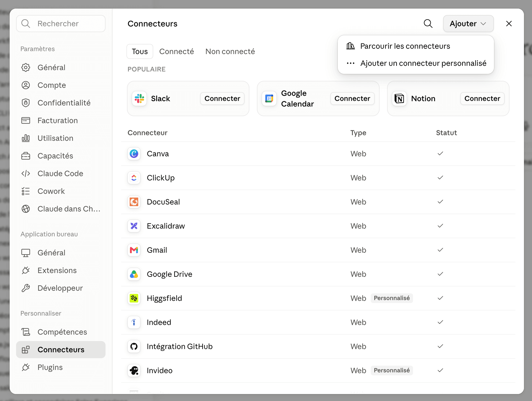Close the settings dialog
Image resolution: width=532 pixels, height=401 pixels.
pyautogui.click(x=509, y=24)
